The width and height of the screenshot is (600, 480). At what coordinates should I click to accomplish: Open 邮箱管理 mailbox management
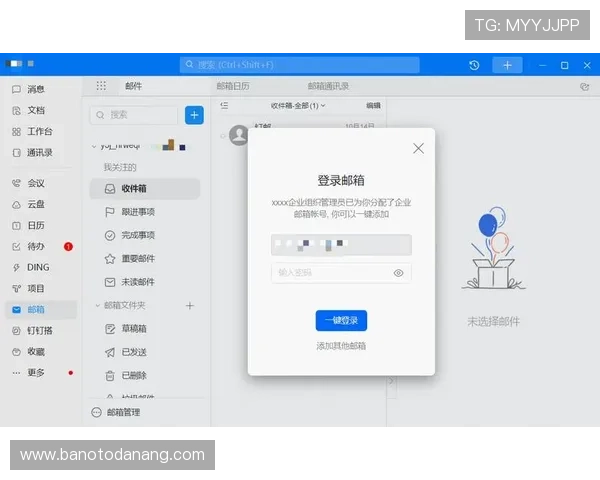pos(116,412)
